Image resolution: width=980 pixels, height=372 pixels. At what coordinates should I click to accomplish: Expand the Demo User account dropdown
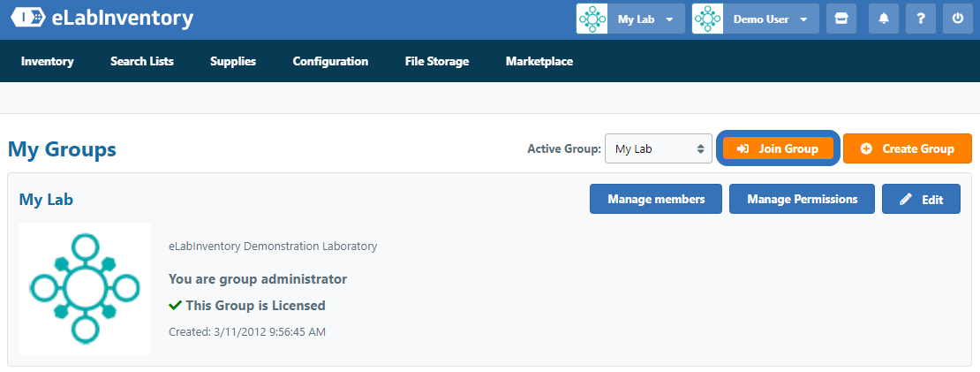770,19
